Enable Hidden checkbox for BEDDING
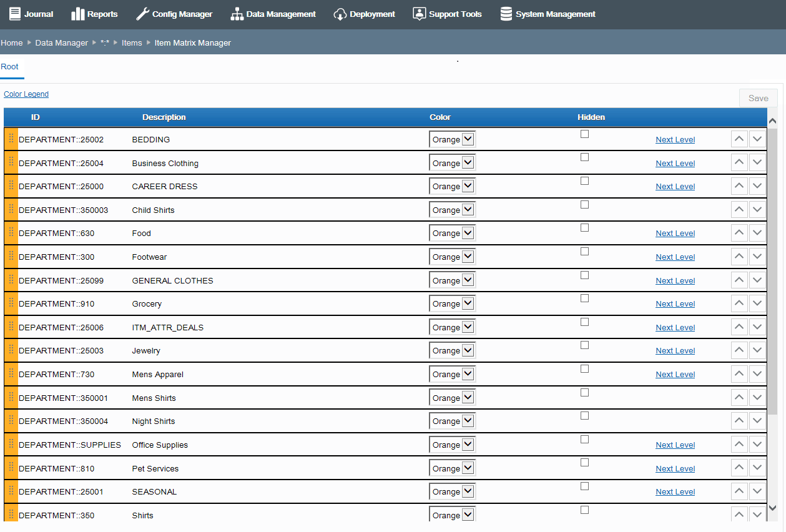786x532 pixels. tap(584, 134)
